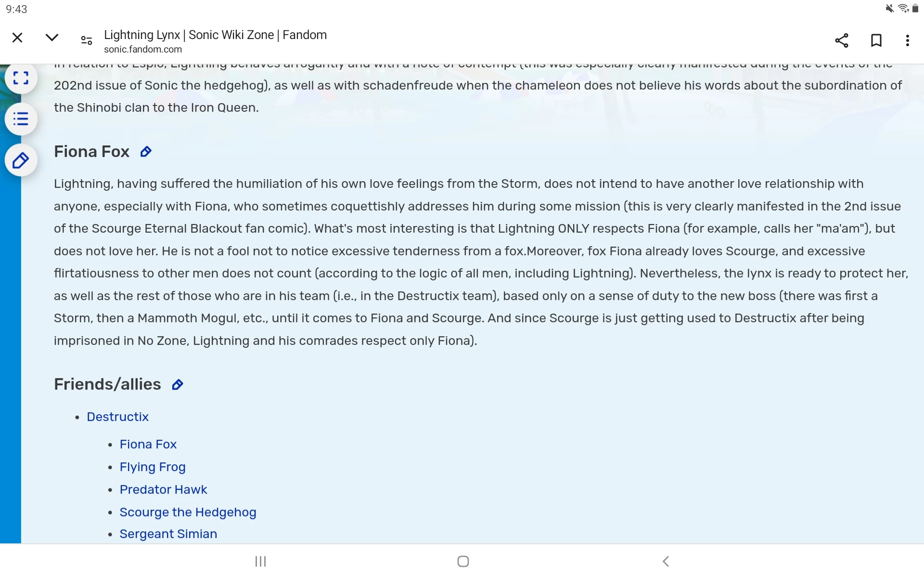The height and width of the screenshot is (578, 924).
Task: Open the page fullscreen view
Action: 21,77
